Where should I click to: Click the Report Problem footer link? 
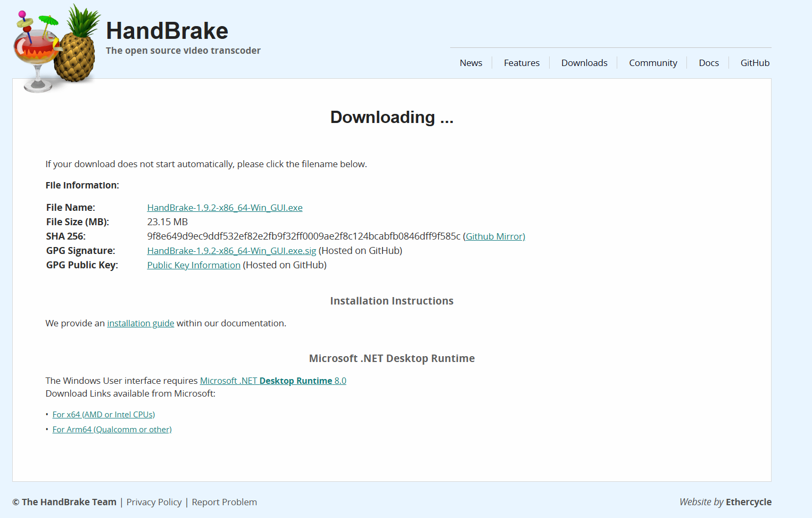click(x=224, y=502)
